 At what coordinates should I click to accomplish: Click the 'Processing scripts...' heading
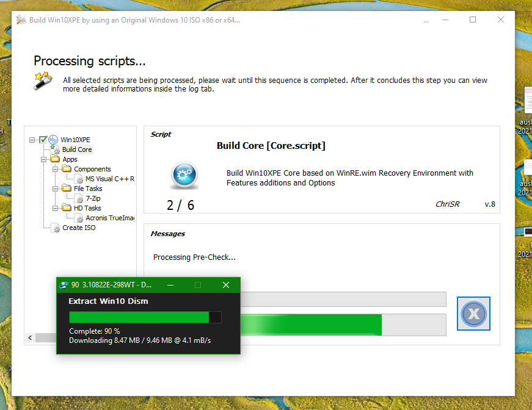click(90, 61)
